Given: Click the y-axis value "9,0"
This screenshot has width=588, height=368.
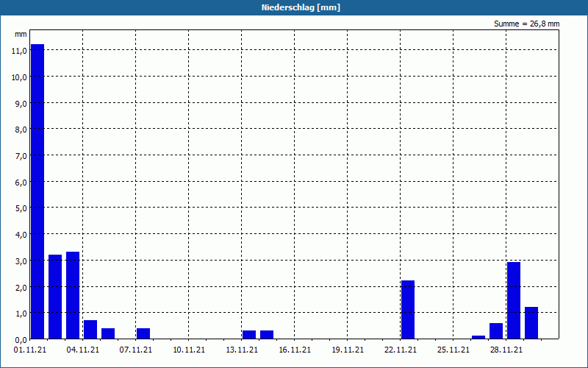Looking at the screenshot, I should pos(21,103).
